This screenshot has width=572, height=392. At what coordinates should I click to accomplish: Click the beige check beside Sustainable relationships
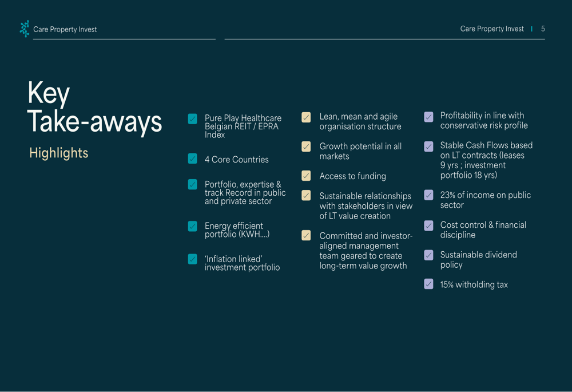pyautogui.click(x=307, y=196)
